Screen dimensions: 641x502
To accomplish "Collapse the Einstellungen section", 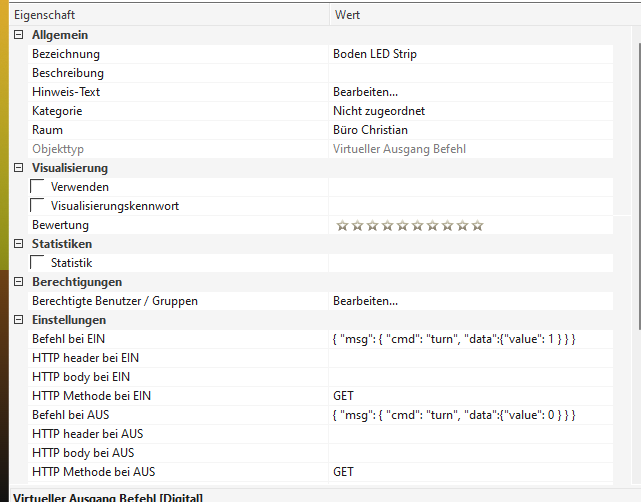I will [18, 320].
